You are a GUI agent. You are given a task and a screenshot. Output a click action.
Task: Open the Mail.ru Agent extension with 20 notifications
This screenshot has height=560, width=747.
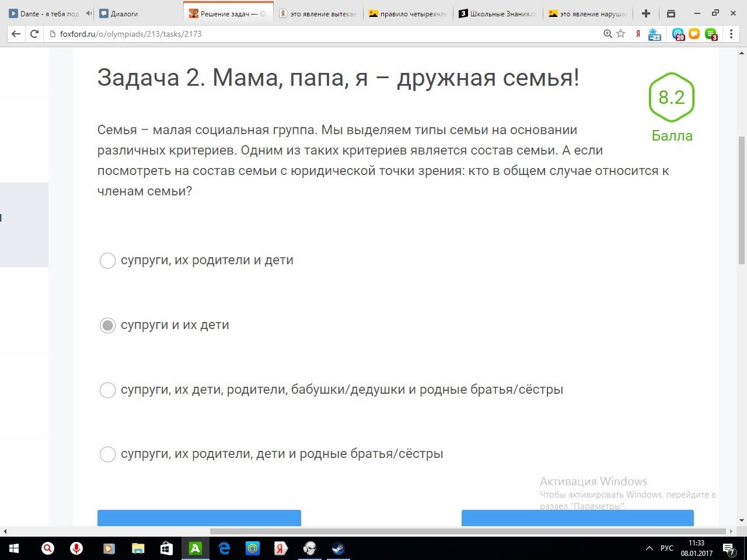679,34
